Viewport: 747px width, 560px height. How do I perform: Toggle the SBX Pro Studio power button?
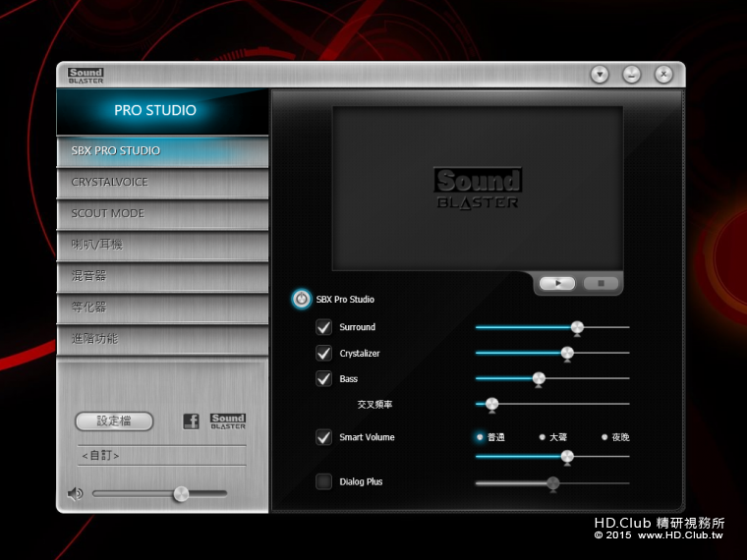point(301,299)
